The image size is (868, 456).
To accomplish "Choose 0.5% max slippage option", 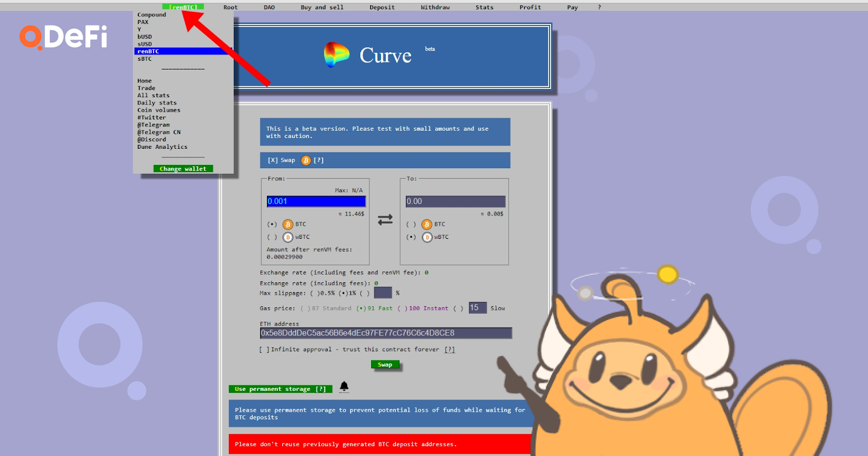I will (315, 293).
